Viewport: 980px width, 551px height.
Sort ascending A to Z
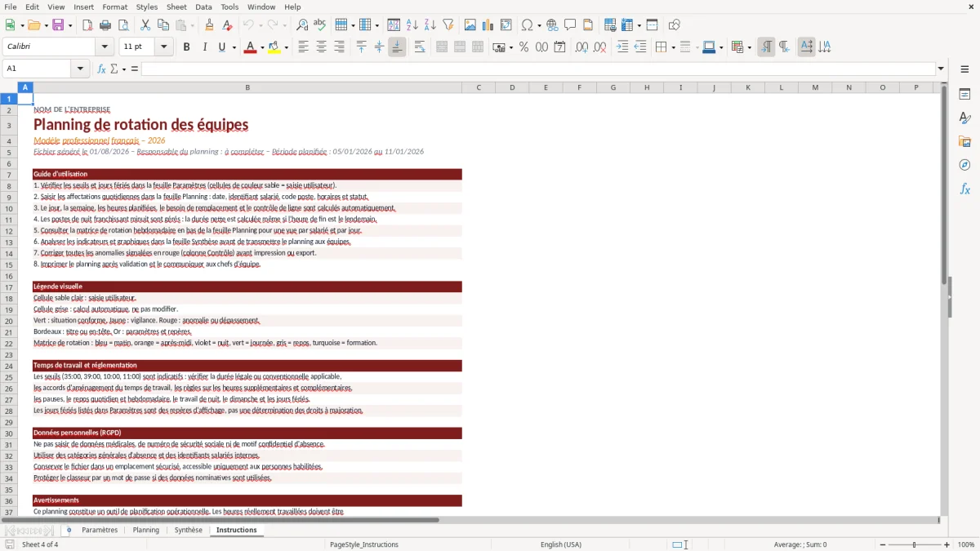coord(412,25)
